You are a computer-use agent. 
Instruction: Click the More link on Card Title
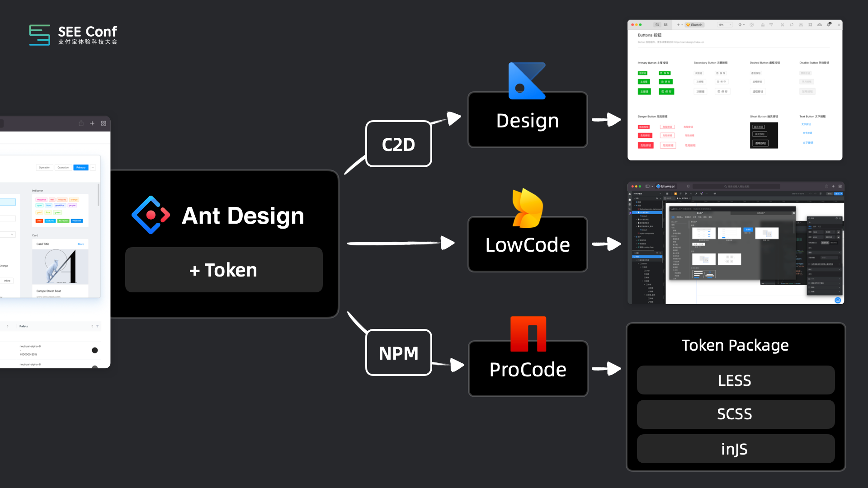[80, 244]
